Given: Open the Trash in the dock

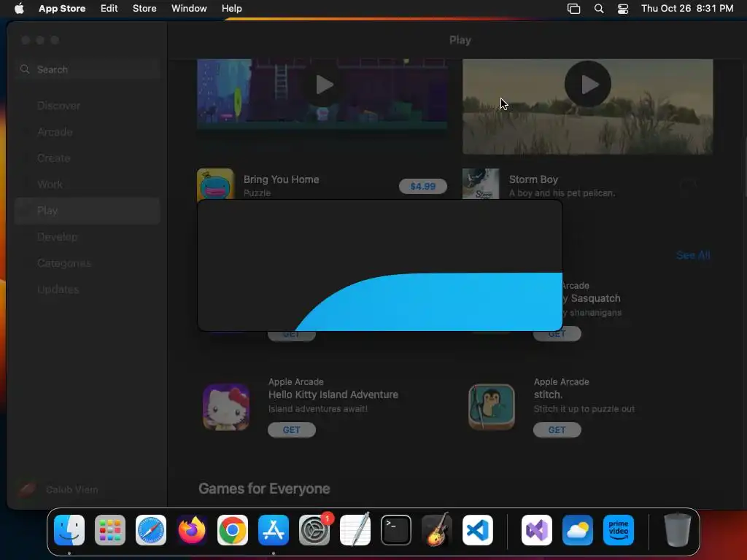Looking at the screenshot, I should click(x=678, y=530).
